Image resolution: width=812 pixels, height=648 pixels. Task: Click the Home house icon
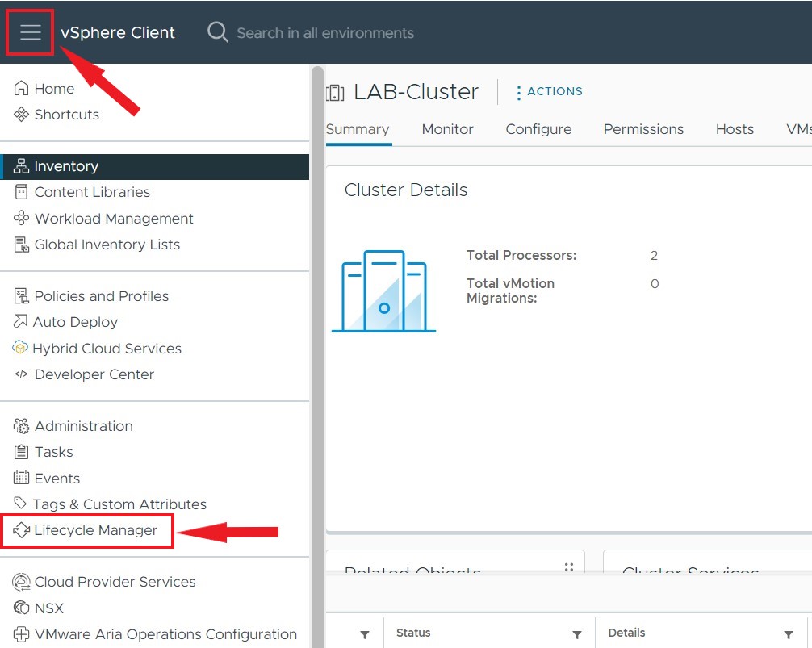click(x=21, y=88)
